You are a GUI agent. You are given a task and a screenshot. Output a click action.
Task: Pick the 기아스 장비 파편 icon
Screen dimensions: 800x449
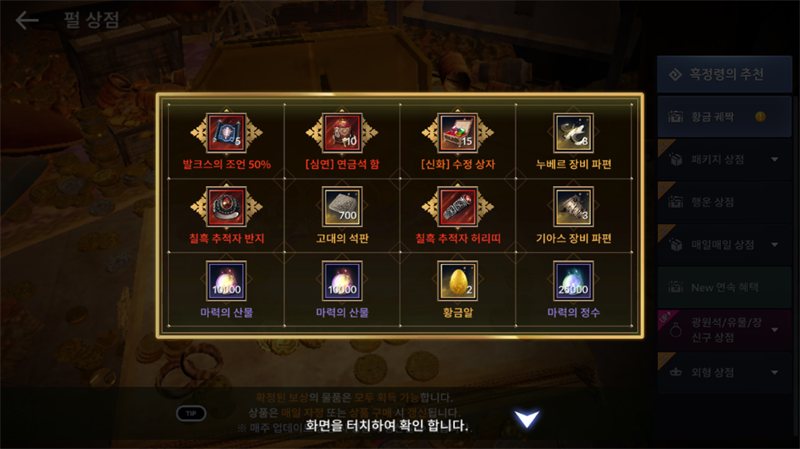point(573,207)
